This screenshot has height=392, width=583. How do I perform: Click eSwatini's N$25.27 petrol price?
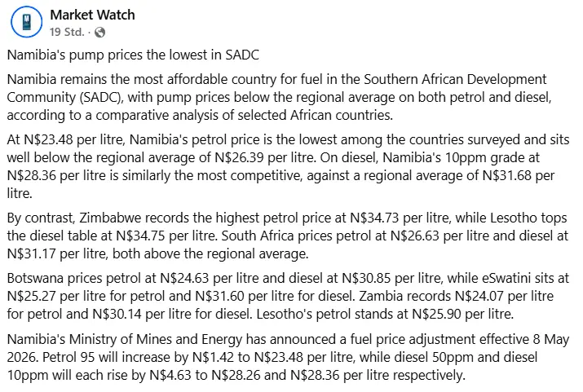tap(32, 296)
